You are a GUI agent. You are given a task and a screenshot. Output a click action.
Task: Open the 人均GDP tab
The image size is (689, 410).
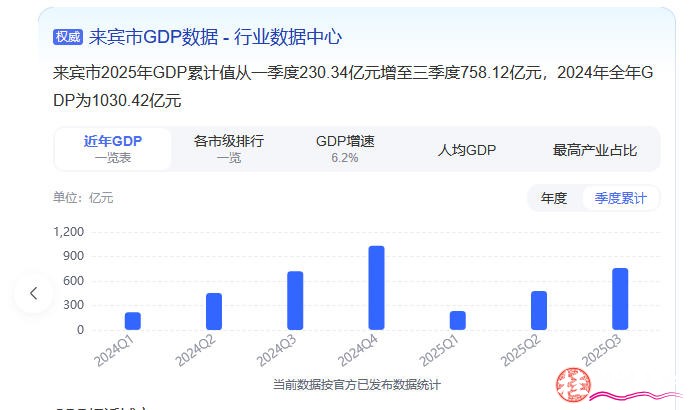467,150
